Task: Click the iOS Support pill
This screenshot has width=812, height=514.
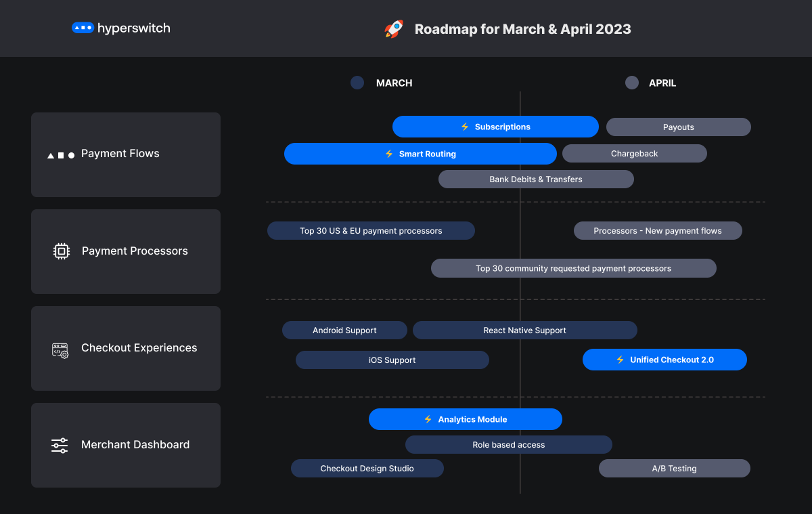Action: [x=392, y=360]
